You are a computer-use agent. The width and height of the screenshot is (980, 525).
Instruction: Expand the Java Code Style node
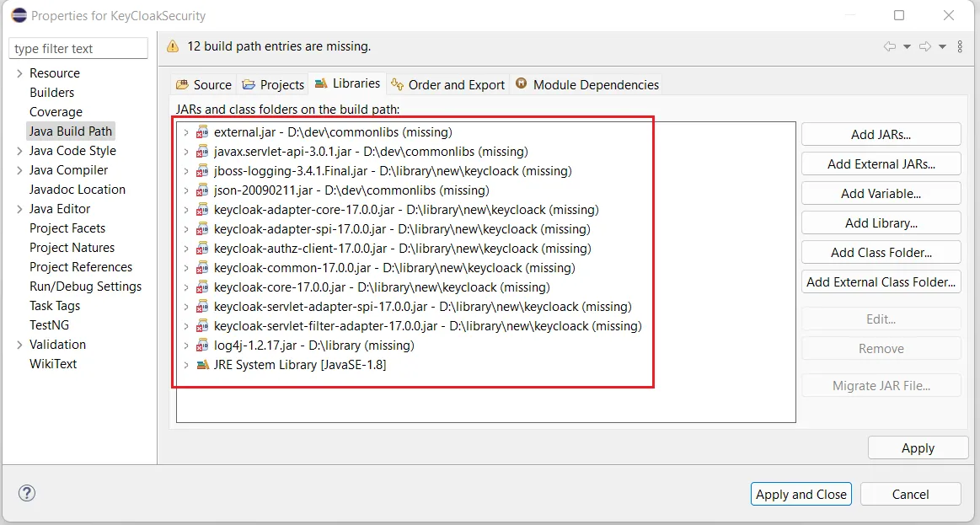[19, 151]
